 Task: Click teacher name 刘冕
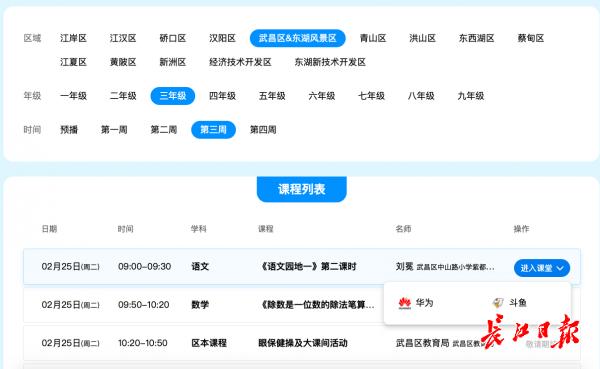coord(404,266)
